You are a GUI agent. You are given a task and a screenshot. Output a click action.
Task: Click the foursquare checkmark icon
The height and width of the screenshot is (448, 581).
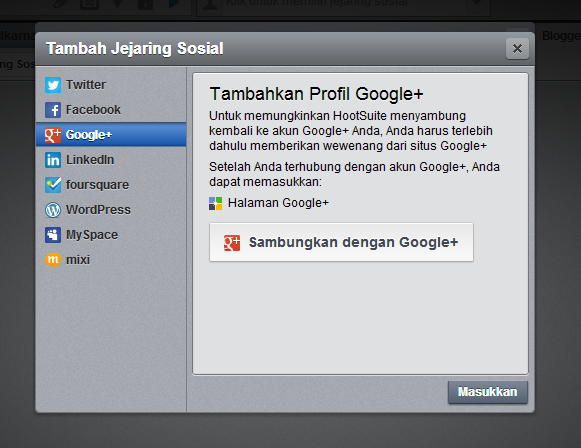click(x=53, y=185)
